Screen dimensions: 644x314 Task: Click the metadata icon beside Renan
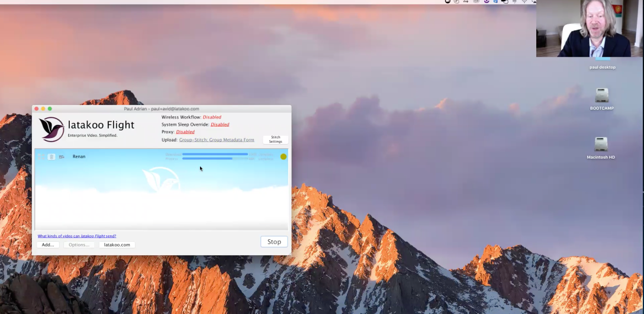(x=62, y=156)
